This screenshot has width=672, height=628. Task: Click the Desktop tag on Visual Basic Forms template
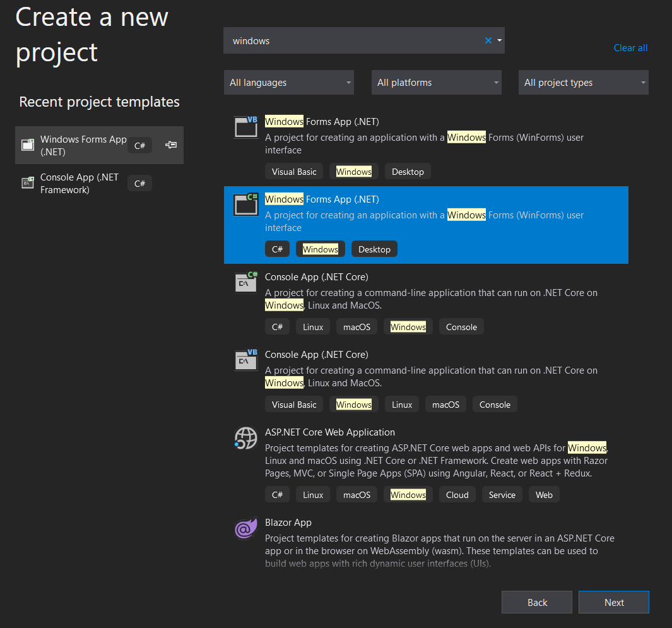point(408,172)
